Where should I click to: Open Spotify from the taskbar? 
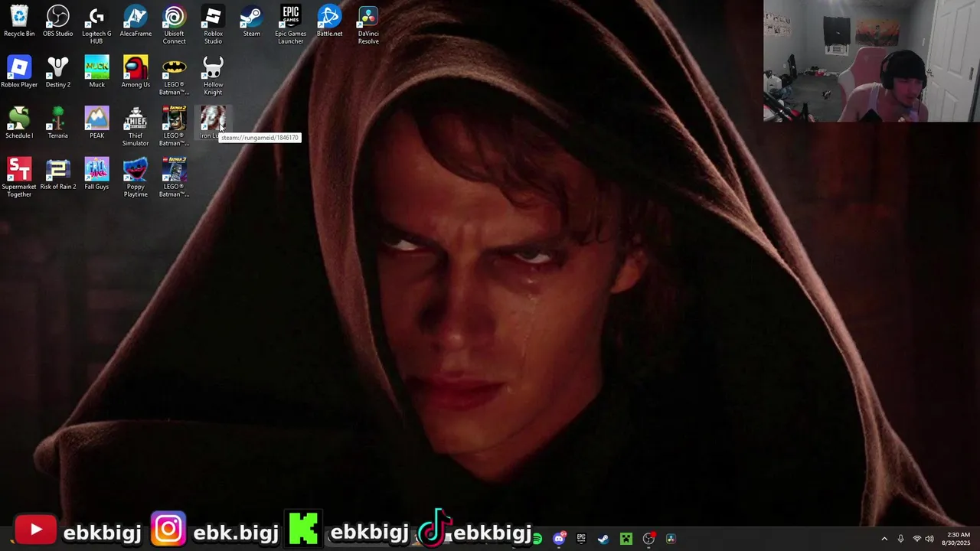point(537,539)
